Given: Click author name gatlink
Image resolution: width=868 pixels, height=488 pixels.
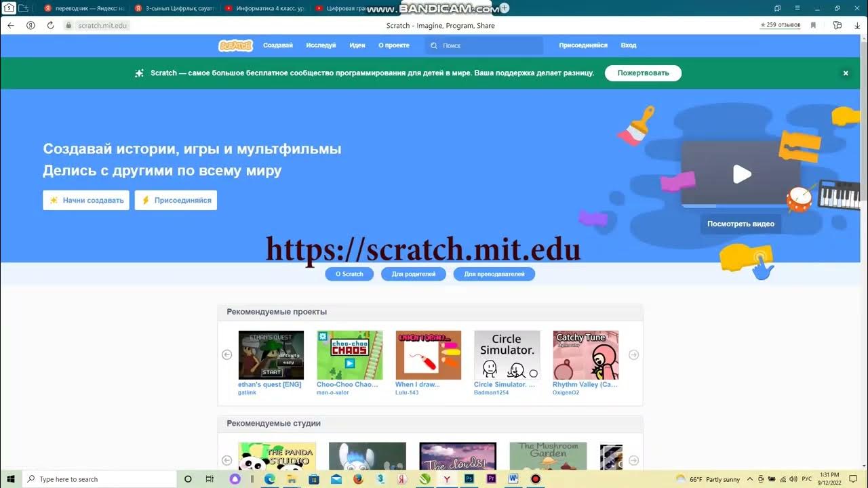Looking at the screenshot, I should [x=248, y=392].
